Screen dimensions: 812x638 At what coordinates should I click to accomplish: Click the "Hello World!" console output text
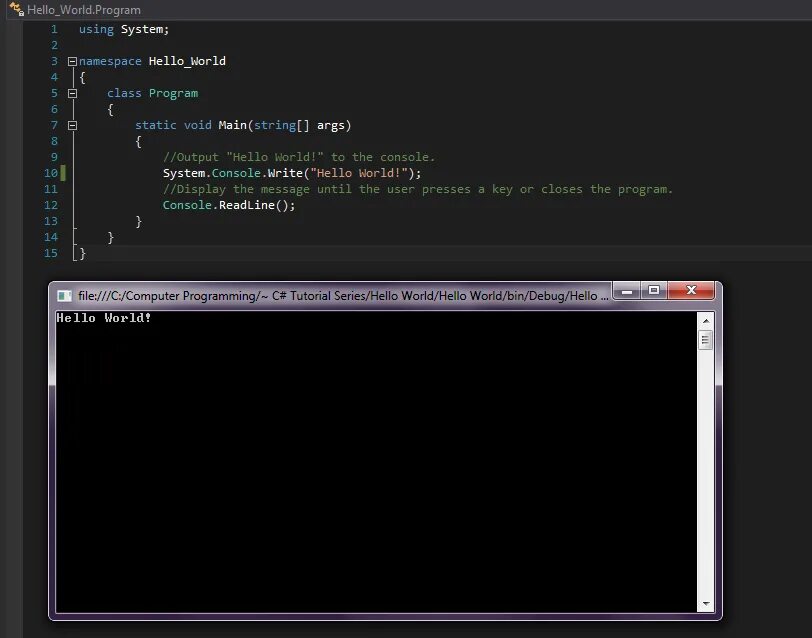[104, 318]
